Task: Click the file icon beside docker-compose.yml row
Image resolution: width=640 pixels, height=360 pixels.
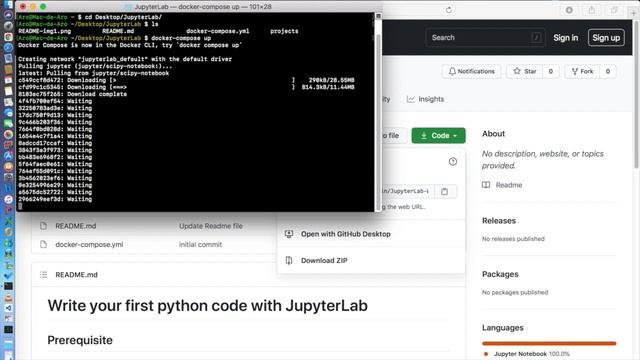Action: pos(43,244)
